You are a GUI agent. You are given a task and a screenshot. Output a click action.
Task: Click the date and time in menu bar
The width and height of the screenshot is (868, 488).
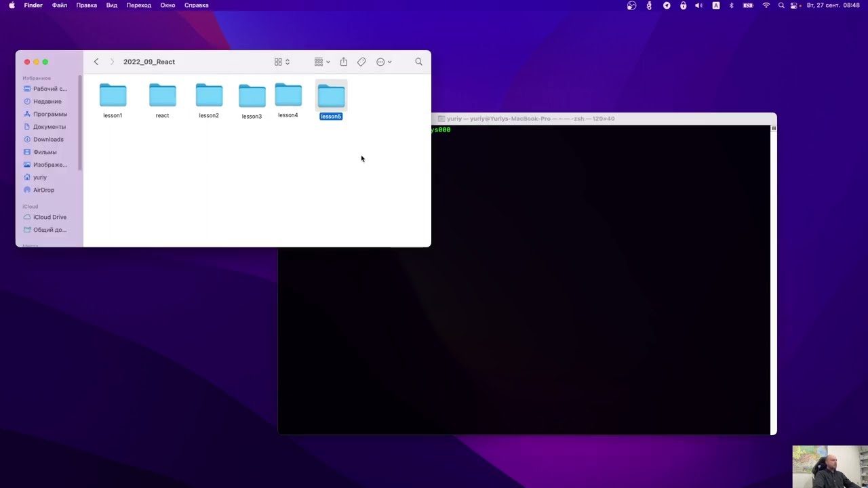click(833, 5)
